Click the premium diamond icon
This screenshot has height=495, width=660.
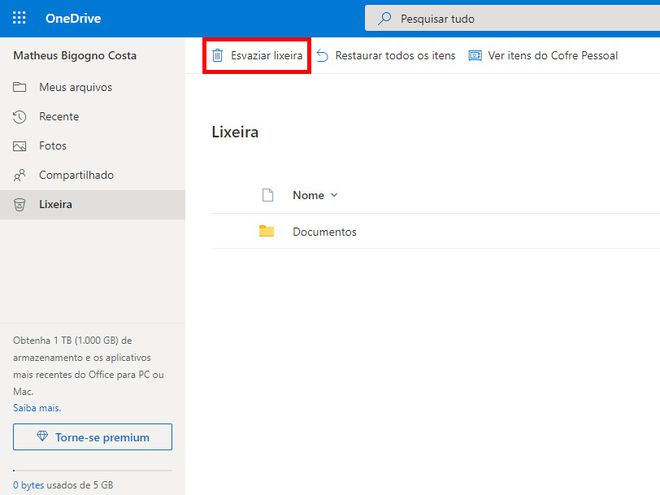(x=42, y=436)
